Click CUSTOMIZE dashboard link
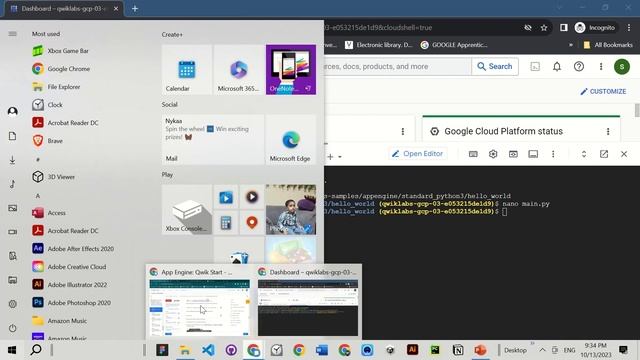This screenshot has height=360, width=640. pos(603,91)
